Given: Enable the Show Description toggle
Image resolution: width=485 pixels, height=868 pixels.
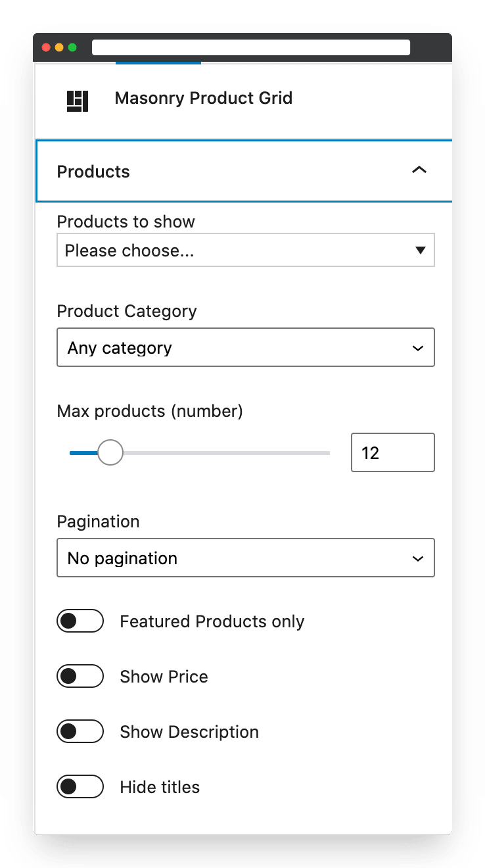Looking at the screenshot, I should 80,732.
